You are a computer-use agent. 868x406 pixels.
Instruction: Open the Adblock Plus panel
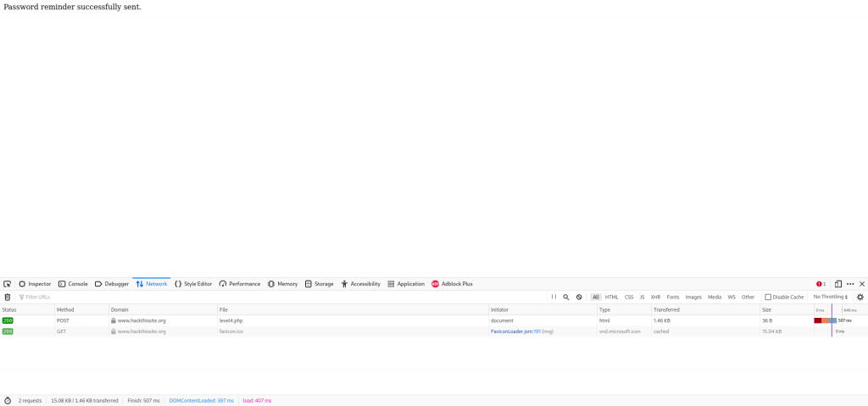452,284
